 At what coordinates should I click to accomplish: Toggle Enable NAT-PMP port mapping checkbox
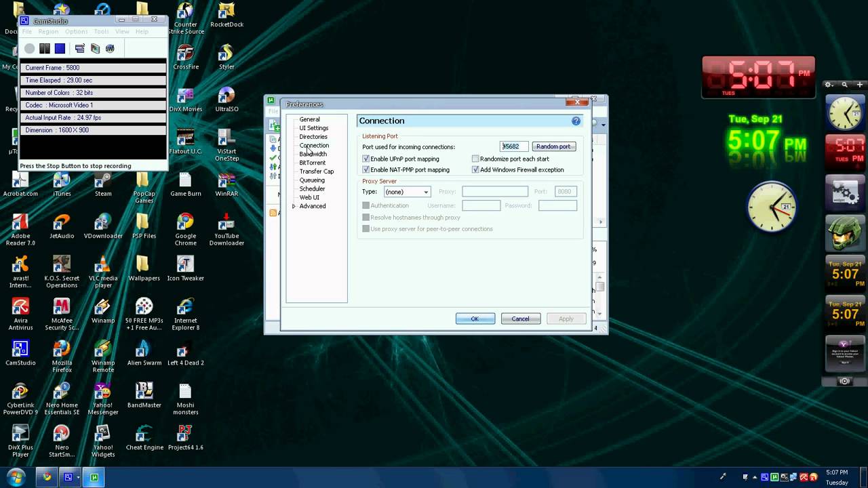pyautogui.click(x=366, y=169)
